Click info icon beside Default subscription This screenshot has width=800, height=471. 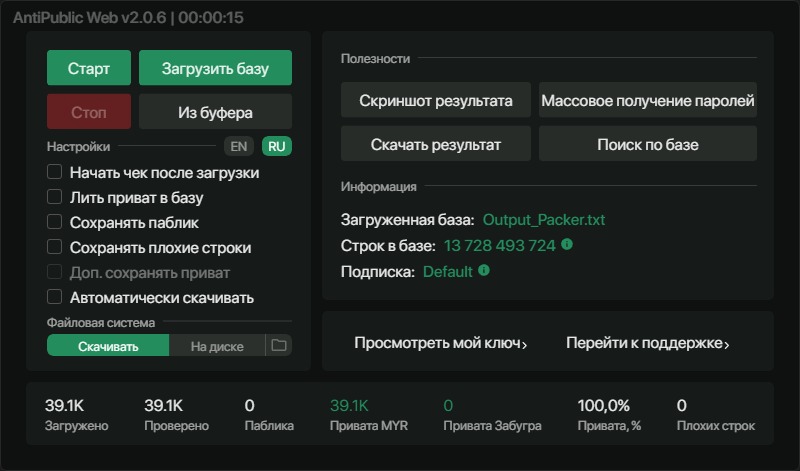pos(484,270)
